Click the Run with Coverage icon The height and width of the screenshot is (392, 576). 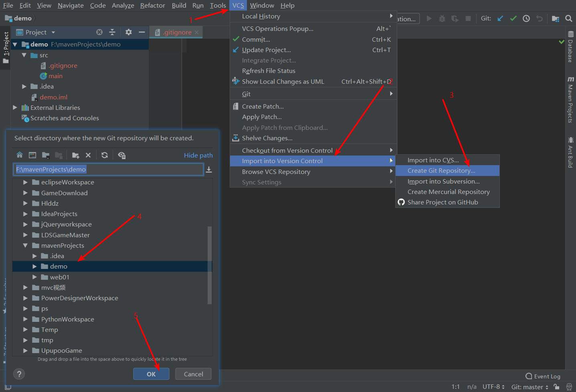(x=455, y=18)
